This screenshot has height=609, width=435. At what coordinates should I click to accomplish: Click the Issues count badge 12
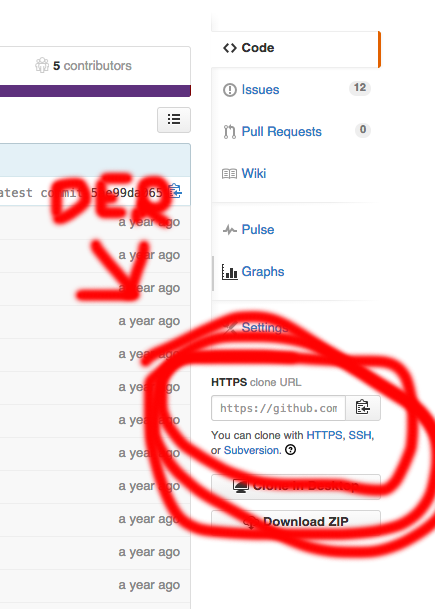click(360, 88)
